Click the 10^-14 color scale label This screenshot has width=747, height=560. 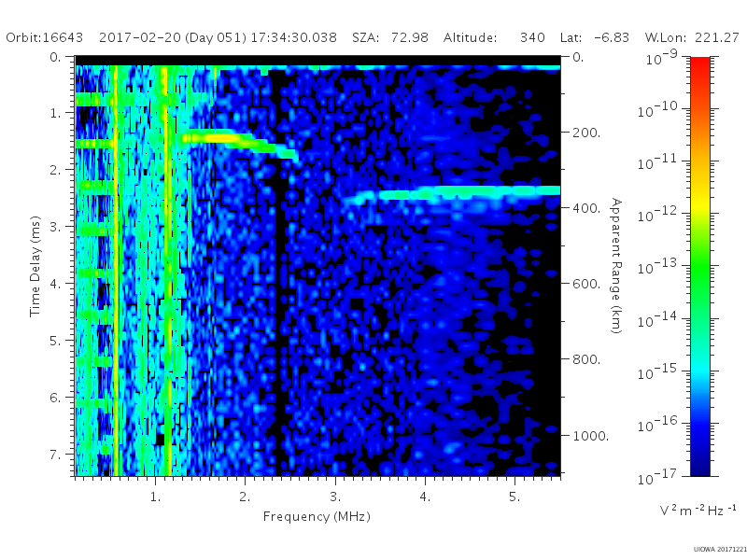pos(658,320)
